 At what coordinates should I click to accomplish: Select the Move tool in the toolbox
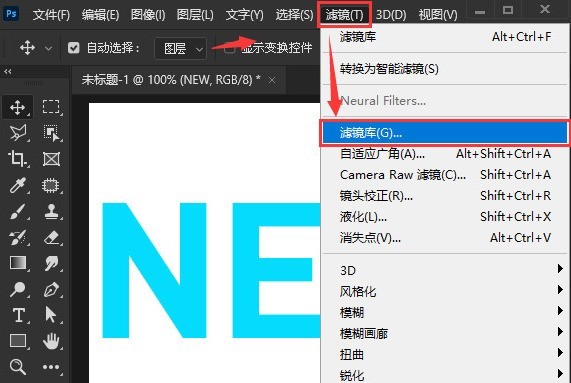point(17,107)
